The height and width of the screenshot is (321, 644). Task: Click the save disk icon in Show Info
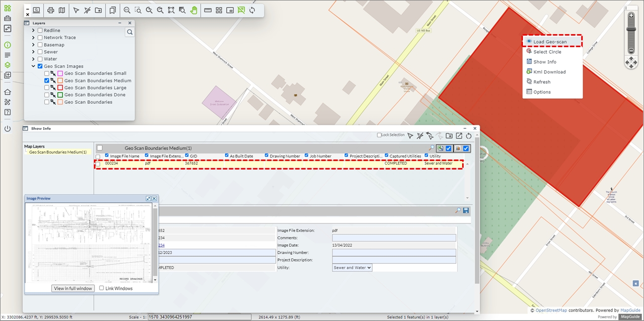click(x=466, y=211)
